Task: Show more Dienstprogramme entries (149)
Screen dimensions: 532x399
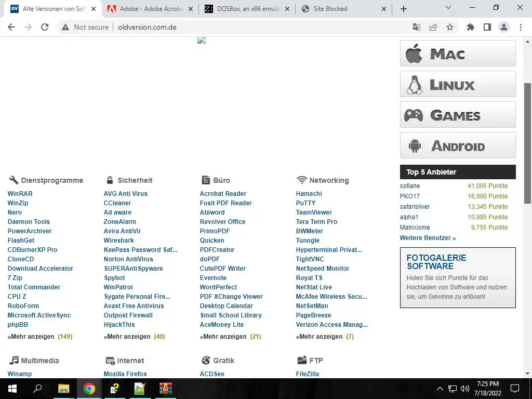Action: (x=40, y=337)
